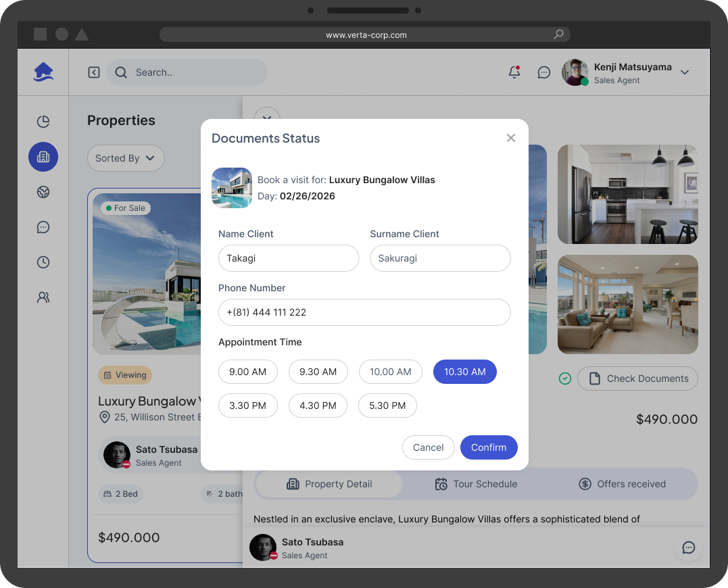Open notifications bell icon
The width and height of the screenshot is (728, 588).
pos(514,72)
